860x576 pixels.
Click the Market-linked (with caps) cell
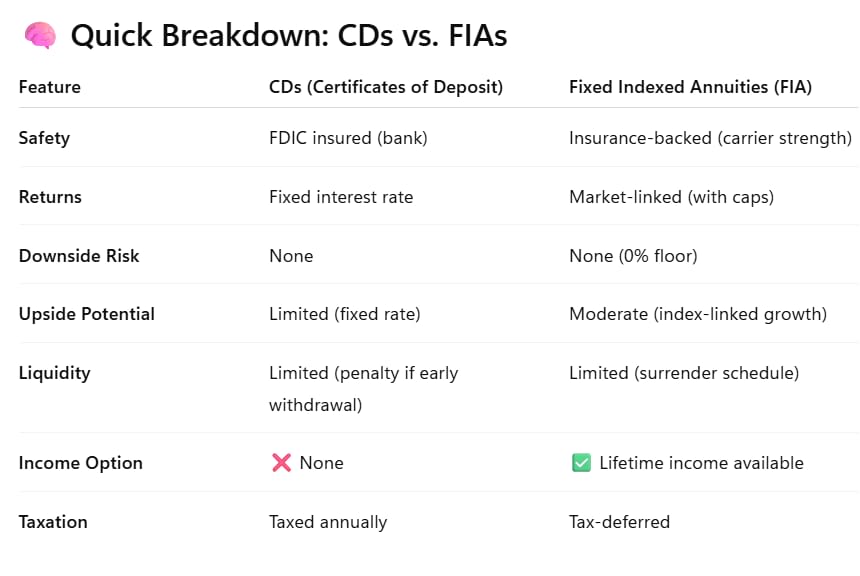[x=671, y=197]
